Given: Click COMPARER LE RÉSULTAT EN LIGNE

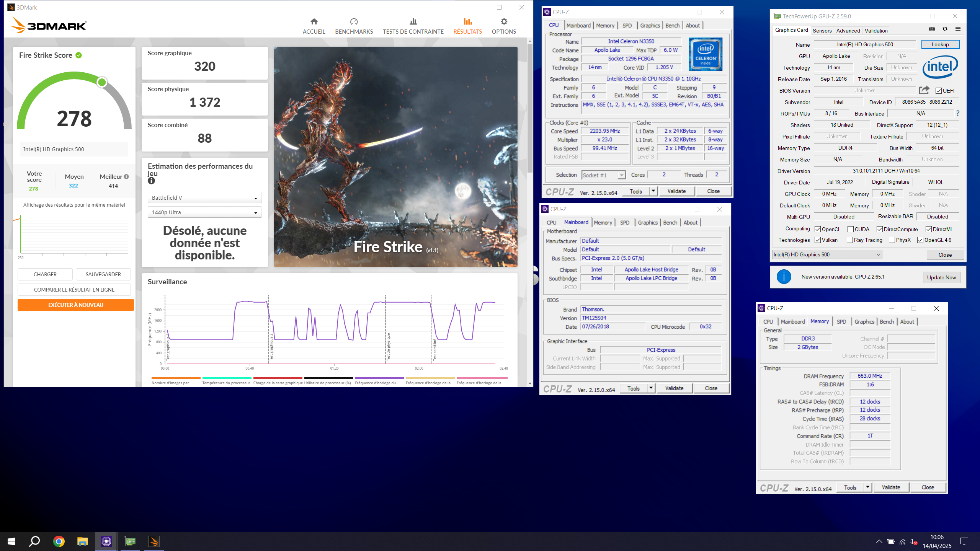Looking at the screenshot, I should 74,290.
